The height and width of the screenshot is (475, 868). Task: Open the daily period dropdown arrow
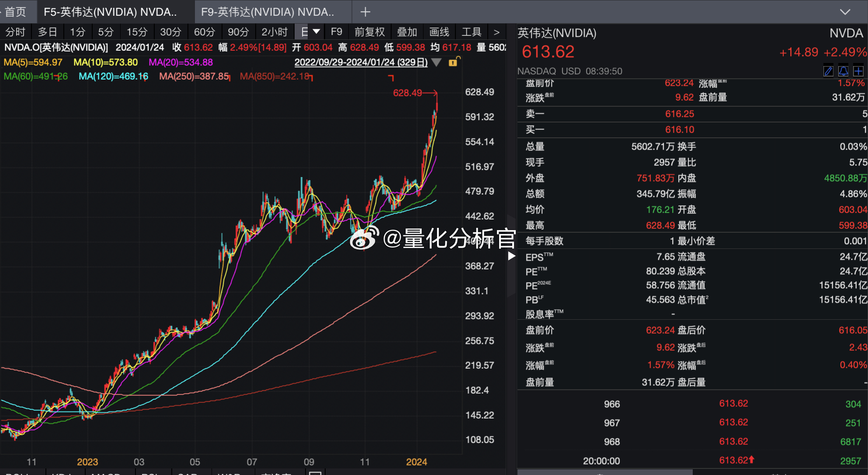pos(316,31)
